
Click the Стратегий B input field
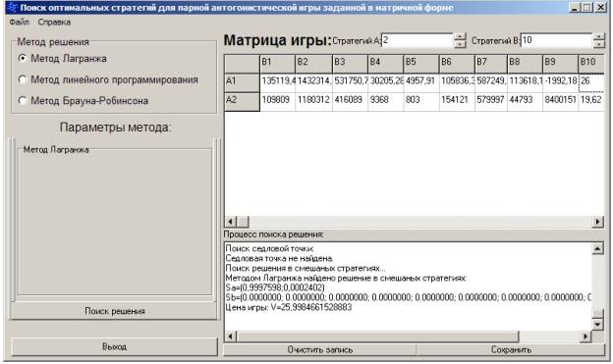[x=556, y=40]
